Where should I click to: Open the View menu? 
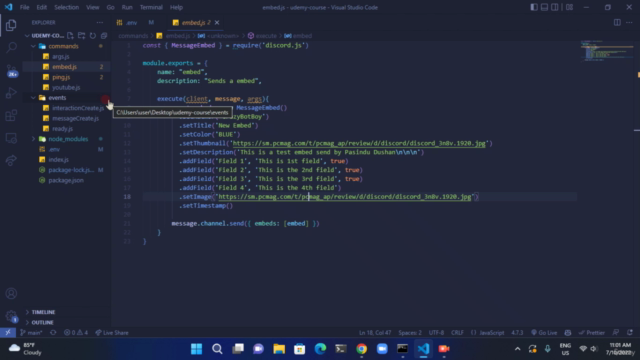pyautogui.click(x=93, y=7)
